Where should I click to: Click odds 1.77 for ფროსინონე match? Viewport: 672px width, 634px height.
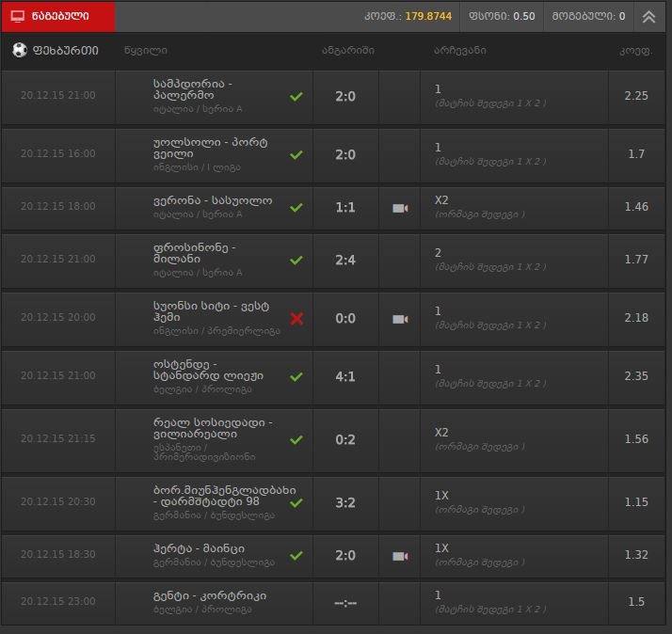click(636, 260)
